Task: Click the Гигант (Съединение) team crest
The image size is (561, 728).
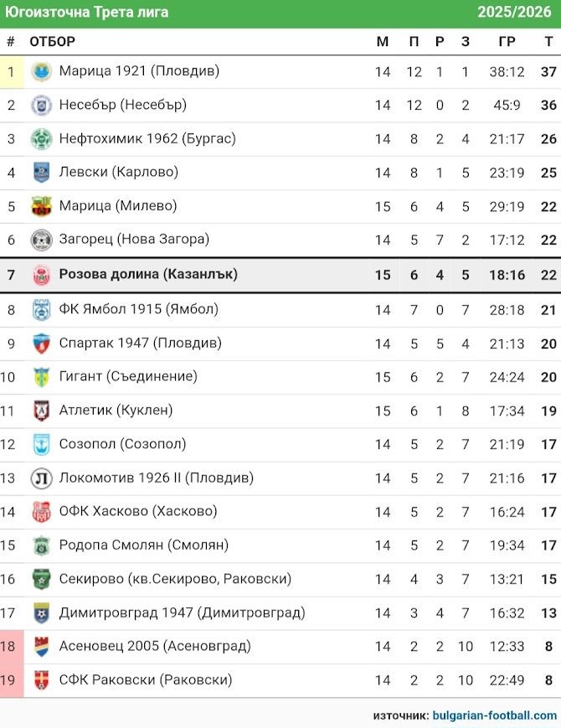Action: (41, 377)
